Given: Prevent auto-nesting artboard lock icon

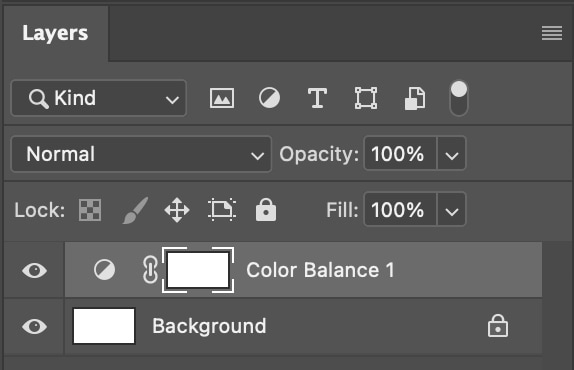Looking at the screenshot, I should coord(222,210).
